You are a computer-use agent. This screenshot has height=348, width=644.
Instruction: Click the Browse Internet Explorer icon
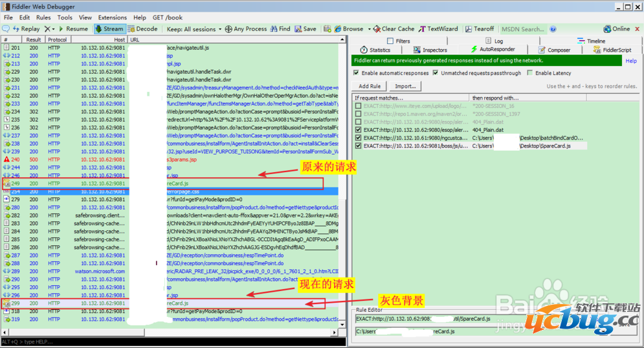tap(338, 28)
